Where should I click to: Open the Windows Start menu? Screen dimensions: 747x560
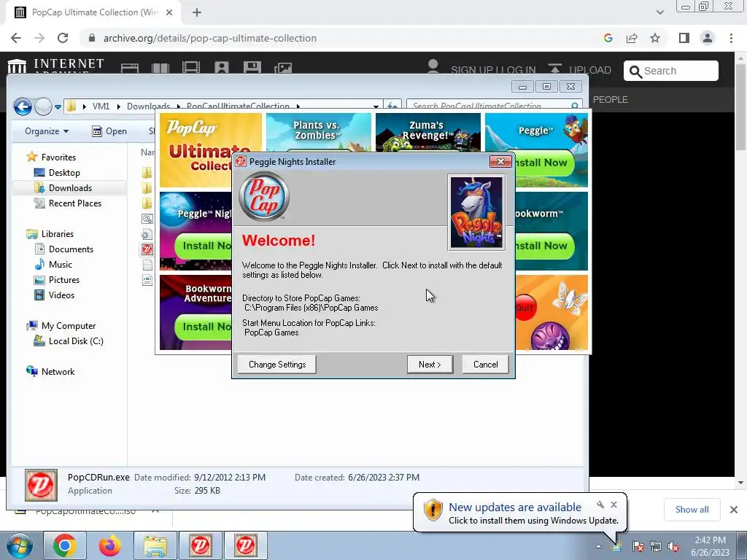19,545
